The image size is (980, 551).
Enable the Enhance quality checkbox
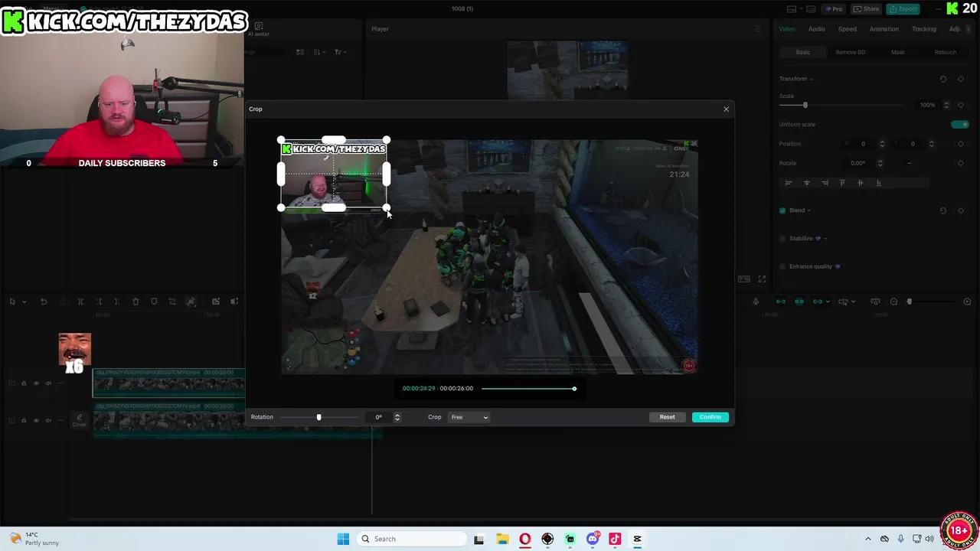point(782,266)
